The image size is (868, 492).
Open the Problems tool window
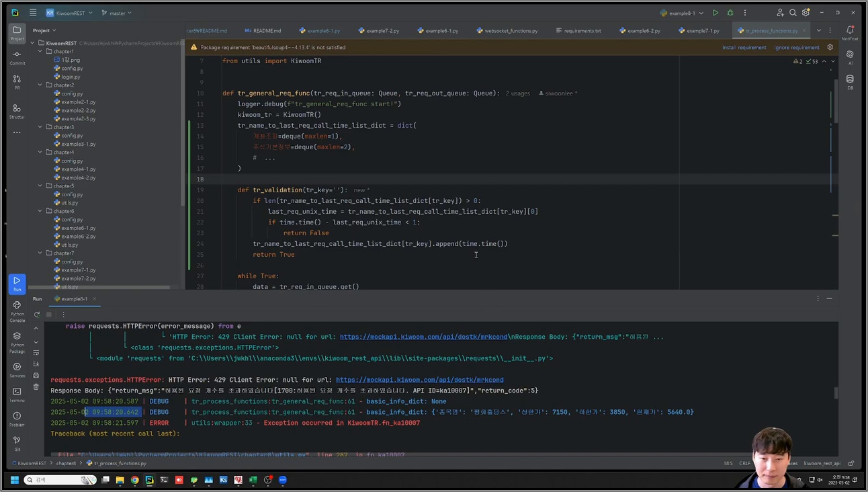[17, 419]
